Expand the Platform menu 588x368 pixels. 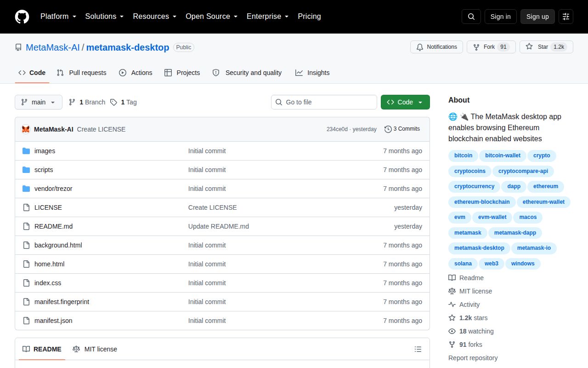(58, 17)
